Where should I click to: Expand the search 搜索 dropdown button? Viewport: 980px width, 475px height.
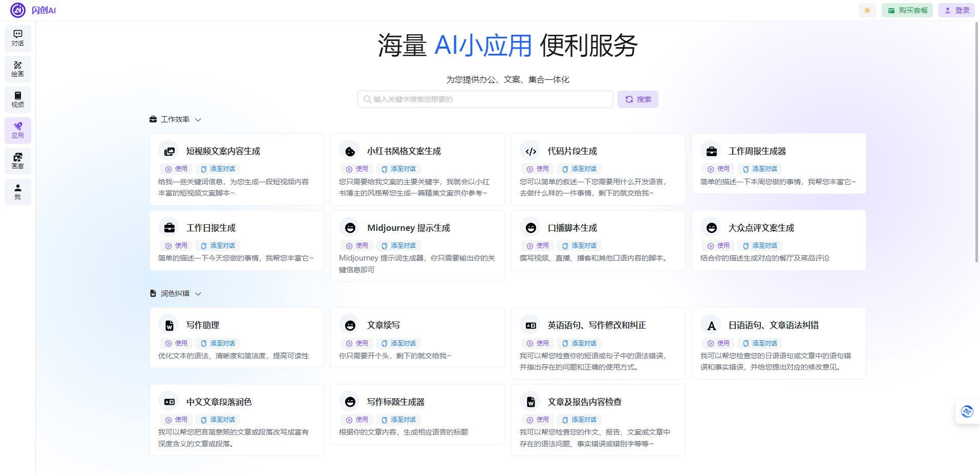click(637, 99)
